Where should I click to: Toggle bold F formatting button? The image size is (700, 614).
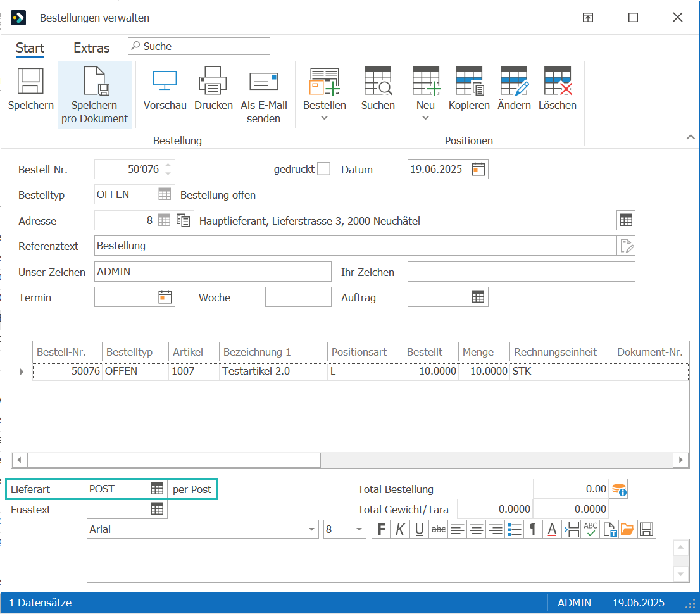[x=381, y=530]
